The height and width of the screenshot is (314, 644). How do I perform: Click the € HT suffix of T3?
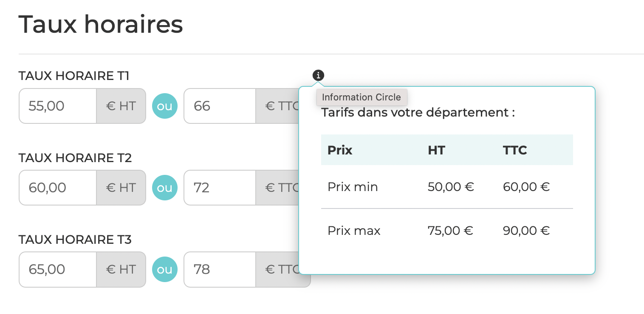tap(121, 269)
